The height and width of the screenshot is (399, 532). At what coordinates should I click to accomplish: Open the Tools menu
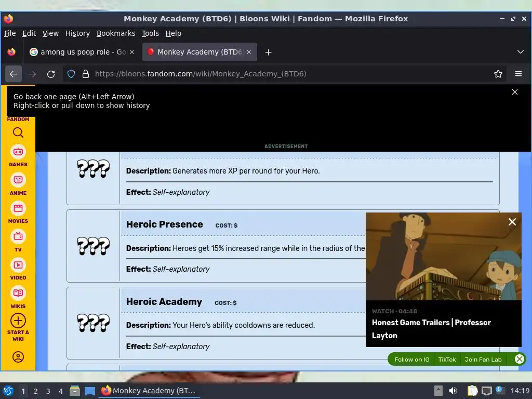click(x=150, y=33)
